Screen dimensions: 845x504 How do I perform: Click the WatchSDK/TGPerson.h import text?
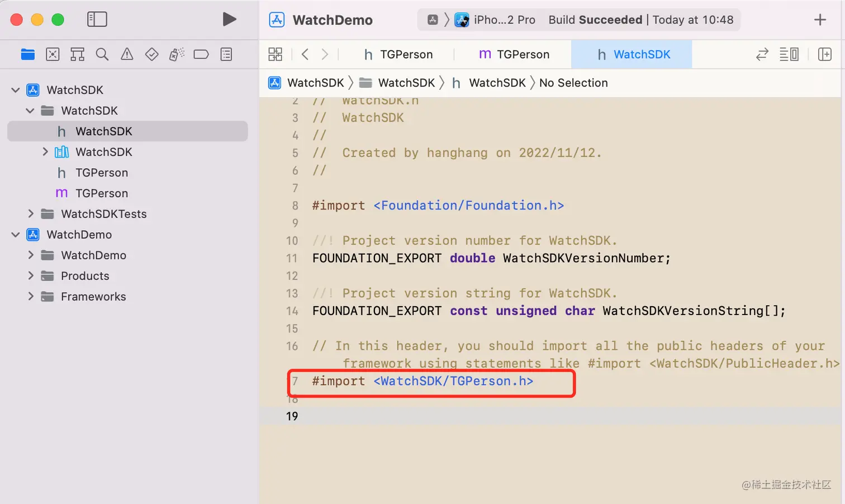(x=453, y=381)
